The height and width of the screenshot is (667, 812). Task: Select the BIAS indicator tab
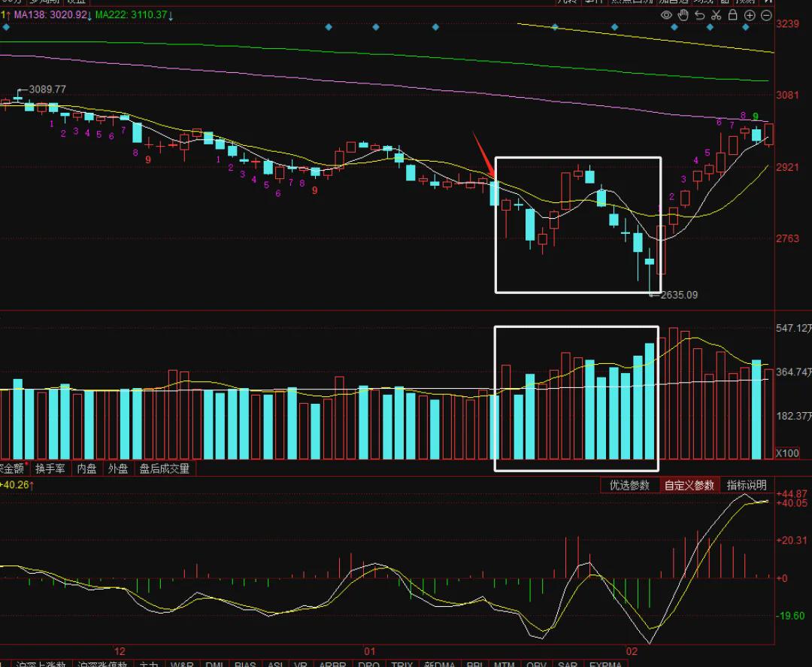(245, 664)
